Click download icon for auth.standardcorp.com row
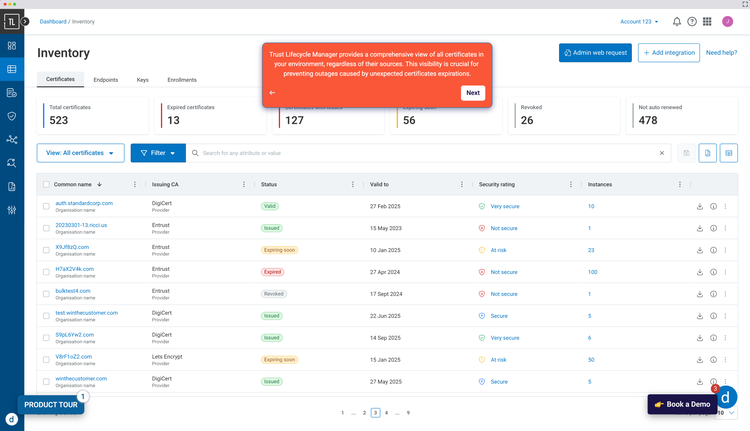 coord(700,206)
